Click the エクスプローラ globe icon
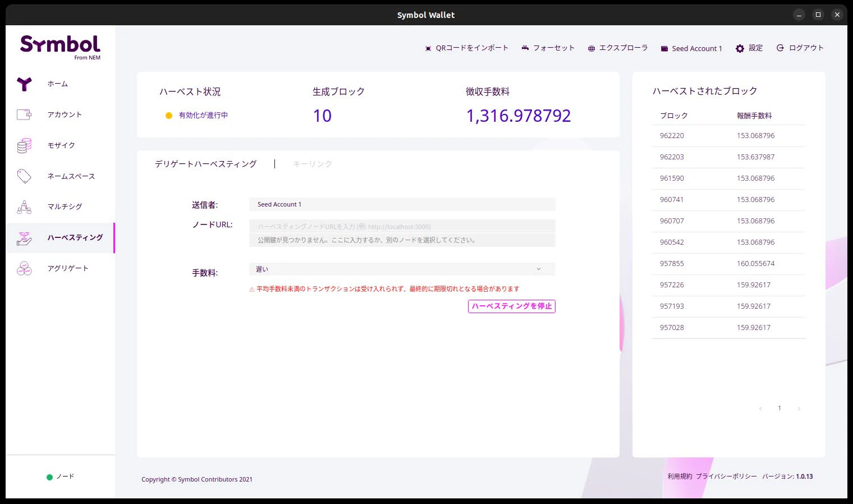Image resolution: width=853 pixels, height=504 pixels. click(x=591, y=49)
